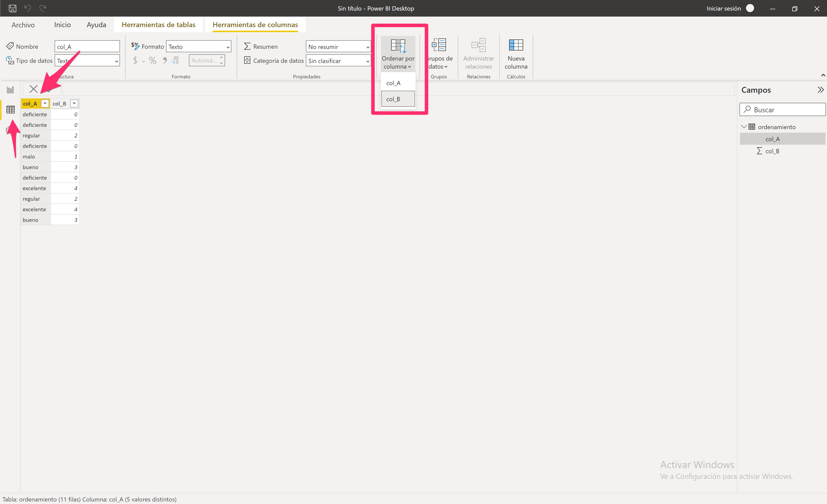Click the Automático color swatch button
This screenshot has width=827, height=504.
click(207, 60)
